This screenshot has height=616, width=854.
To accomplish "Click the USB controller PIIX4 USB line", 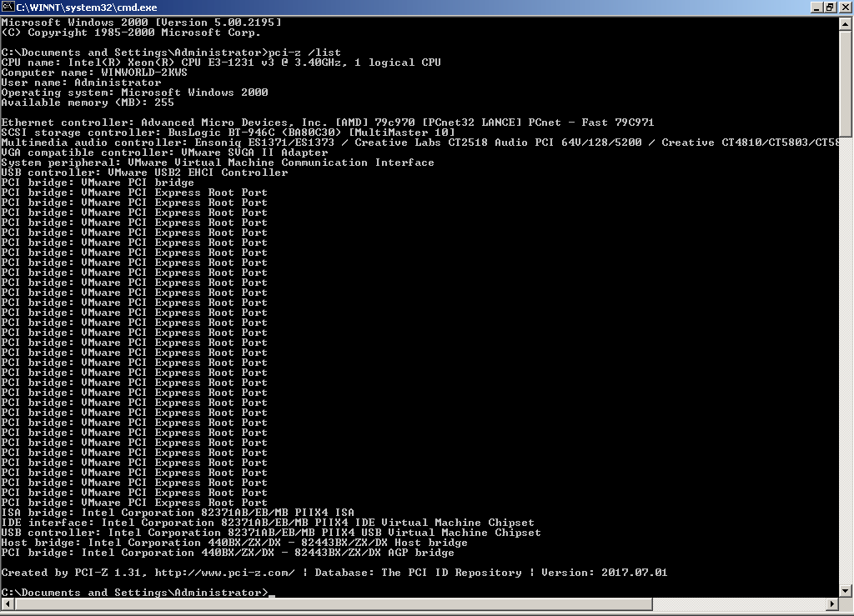I will [x=271, y=533].
